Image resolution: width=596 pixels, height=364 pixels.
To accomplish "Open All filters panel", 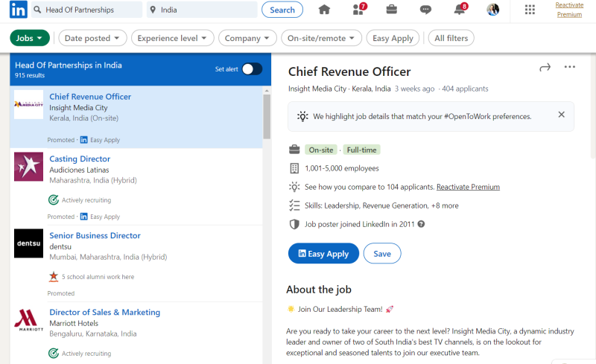I will click(451, 38).
